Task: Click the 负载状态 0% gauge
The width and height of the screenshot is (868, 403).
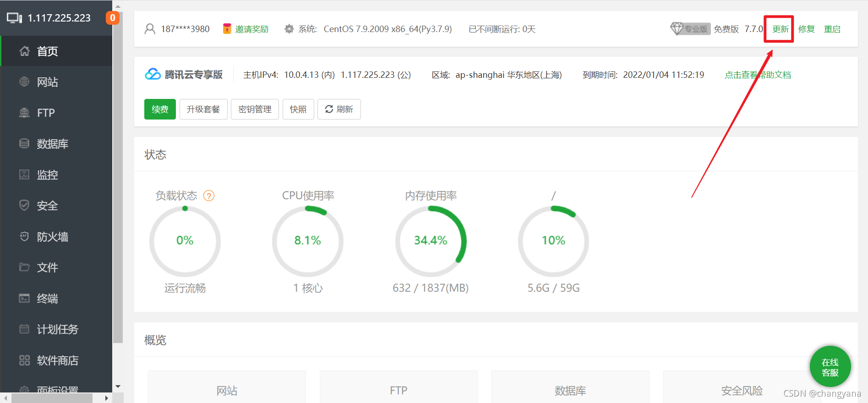Action: (x=185, y=241)
